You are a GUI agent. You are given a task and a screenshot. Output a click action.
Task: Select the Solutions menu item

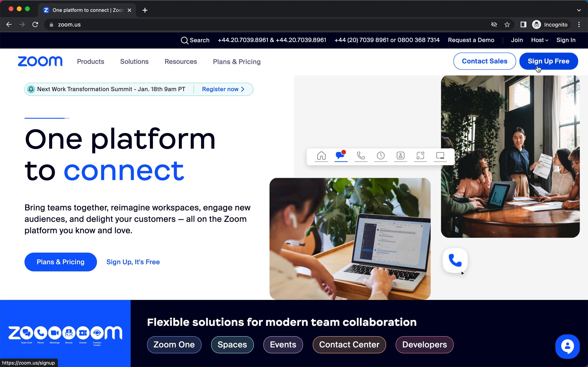point(135,61)
